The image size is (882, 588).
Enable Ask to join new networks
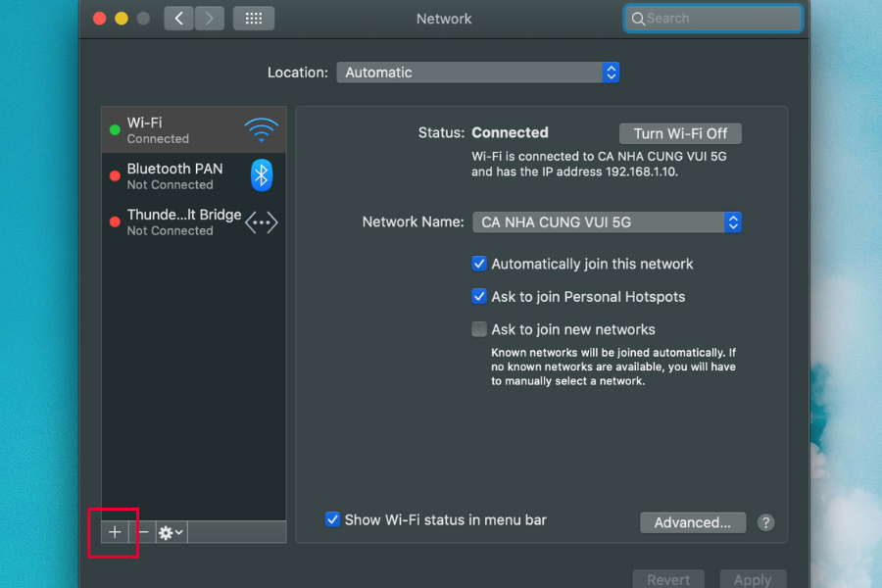pyautogui.click(x=479, y=329)
